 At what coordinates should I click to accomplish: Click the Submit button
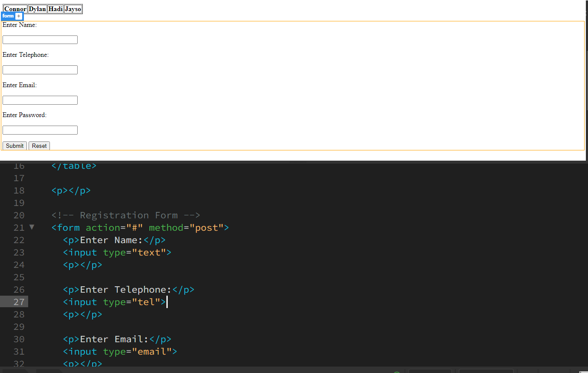click(x=15, y=146)
